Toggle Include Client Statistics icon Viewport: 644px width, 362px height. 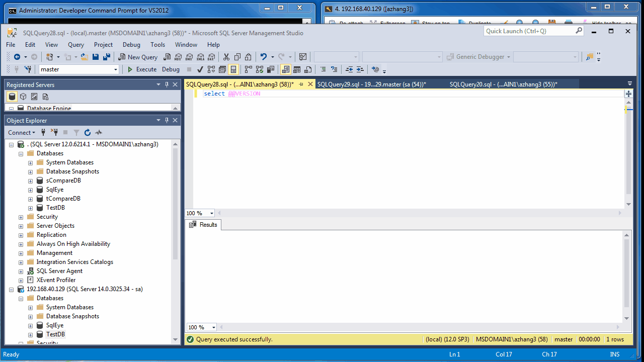coord(271,69)
